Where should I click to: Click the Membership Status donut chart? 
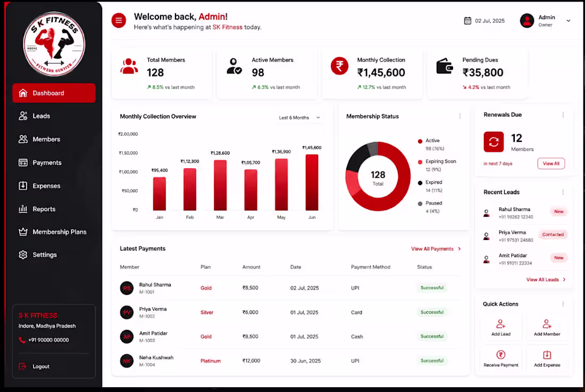pos(378,176)
